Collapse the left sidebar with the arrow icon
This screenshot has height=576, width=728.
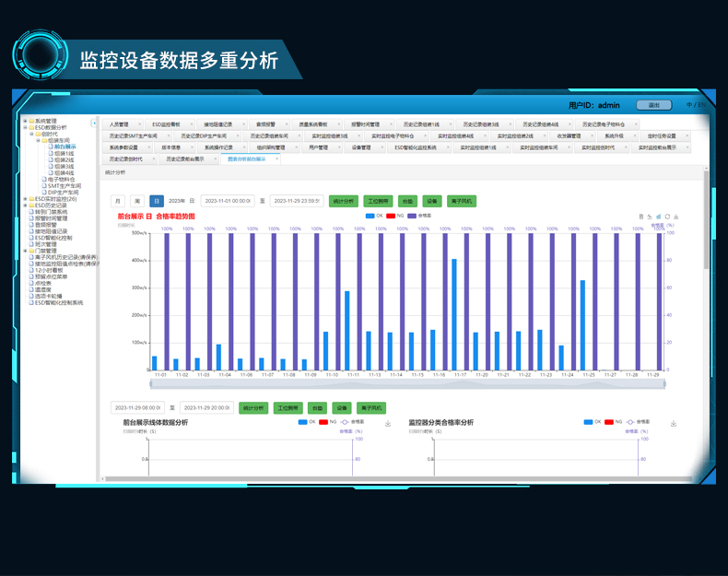94,123
